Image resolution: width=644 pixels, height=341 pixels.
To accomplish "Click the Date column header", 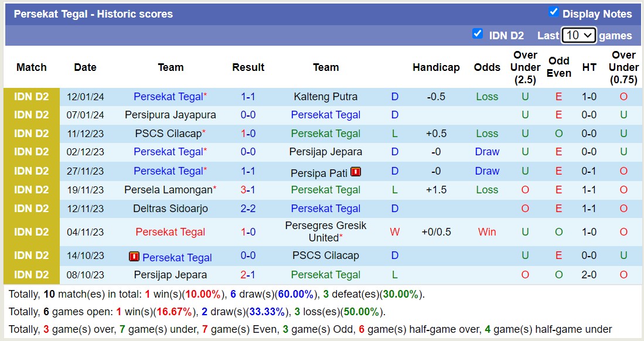I will (x=85, y=67).
